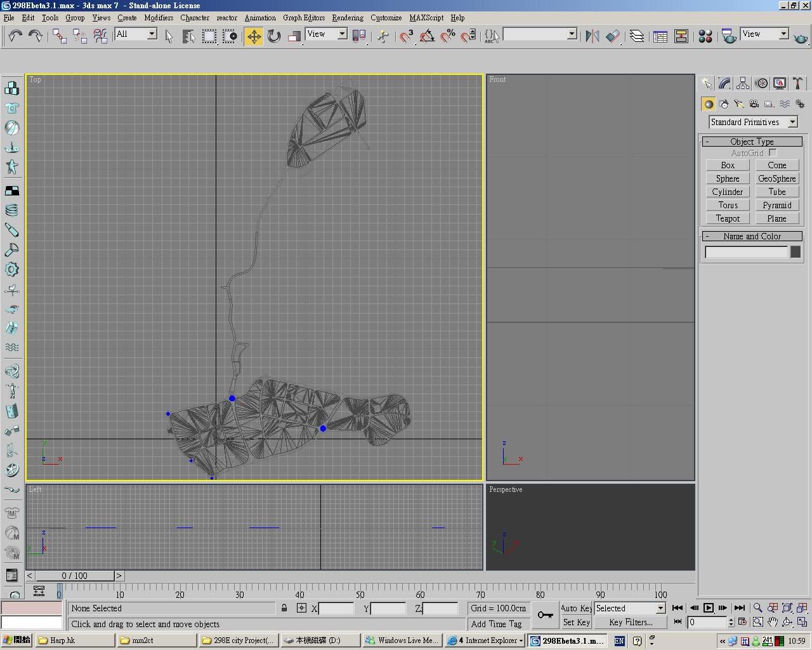Open the Material Editor spheres icon
812x650 pixels.
705,36
